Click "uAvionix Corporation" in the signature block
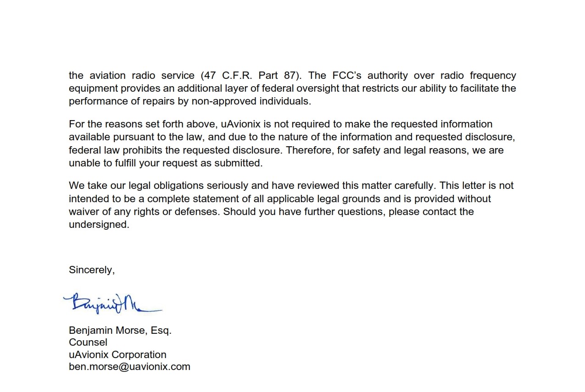 117,355
